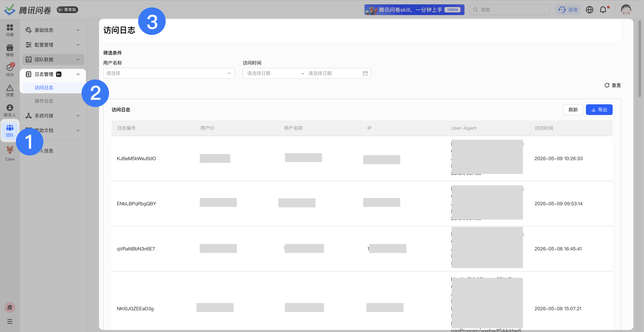
Task: Select the 访问日志 submenu item
Action: tap(53, 88)
